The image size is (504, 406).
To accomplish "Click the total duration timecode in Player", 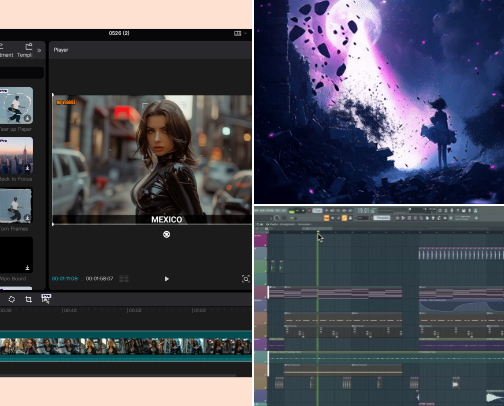I will click(x=99, y=278).
